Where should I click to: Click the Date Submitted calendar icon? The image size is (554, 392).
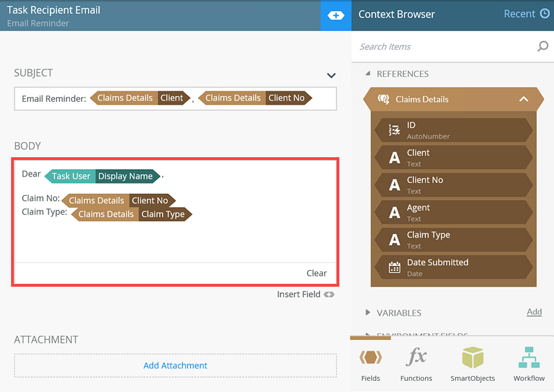click(394, 267)
